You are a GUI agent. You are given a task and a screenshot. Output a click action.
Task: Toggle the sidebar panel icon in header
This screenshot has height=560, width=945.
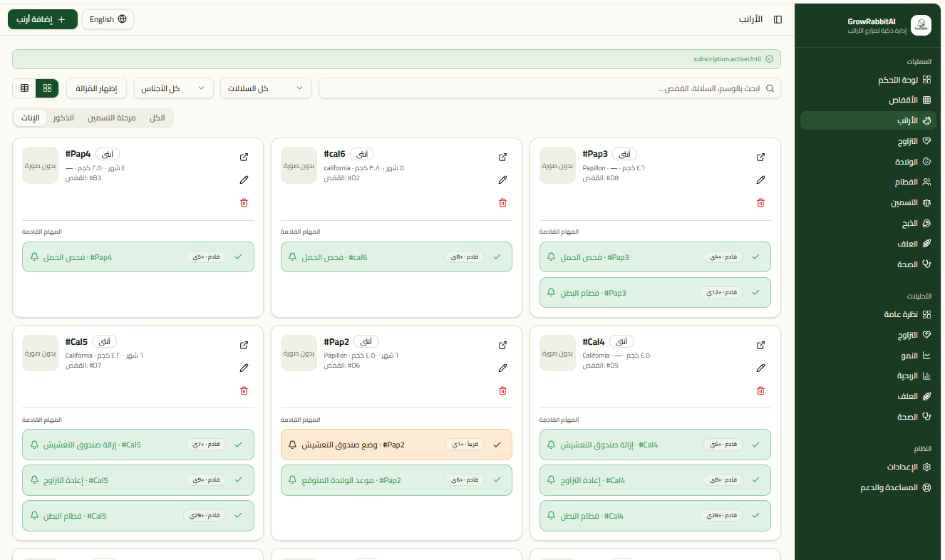click(778, 19)
